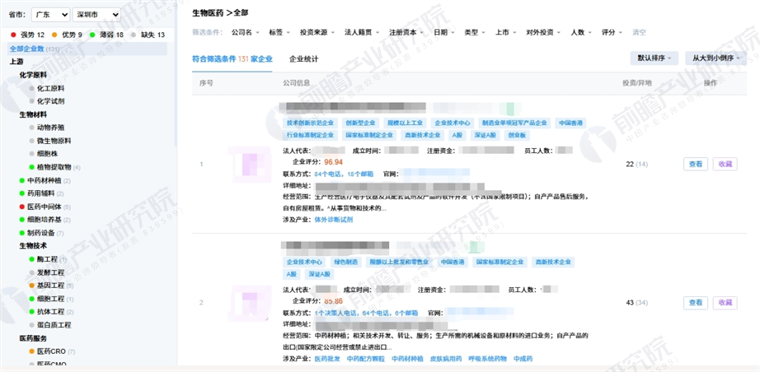Open the 评分 filter dropdown

point(611,32)
